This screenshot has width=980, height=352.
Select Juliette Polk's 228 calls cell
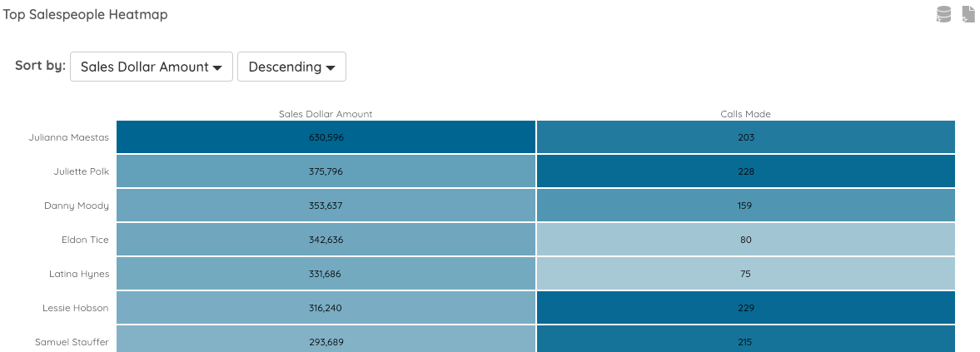[x=745, y=171]
